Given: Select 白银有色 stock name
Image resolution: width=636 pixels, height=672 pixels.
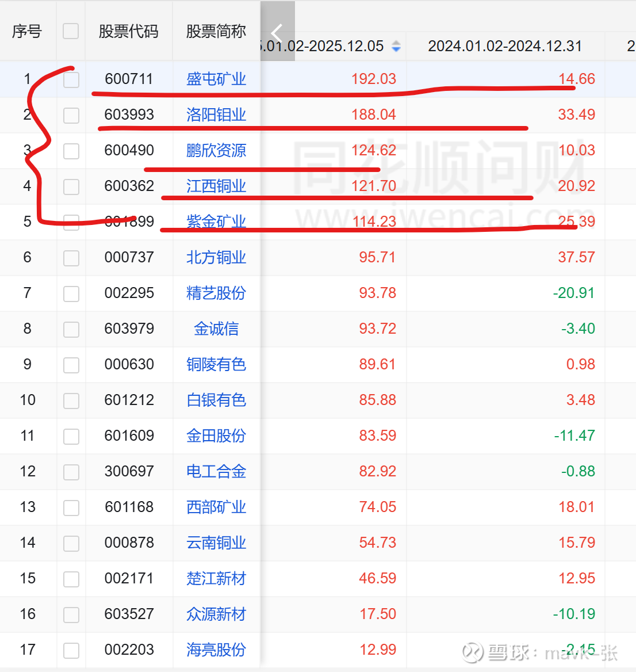Looking at the screenshot, I should [216, 400].
